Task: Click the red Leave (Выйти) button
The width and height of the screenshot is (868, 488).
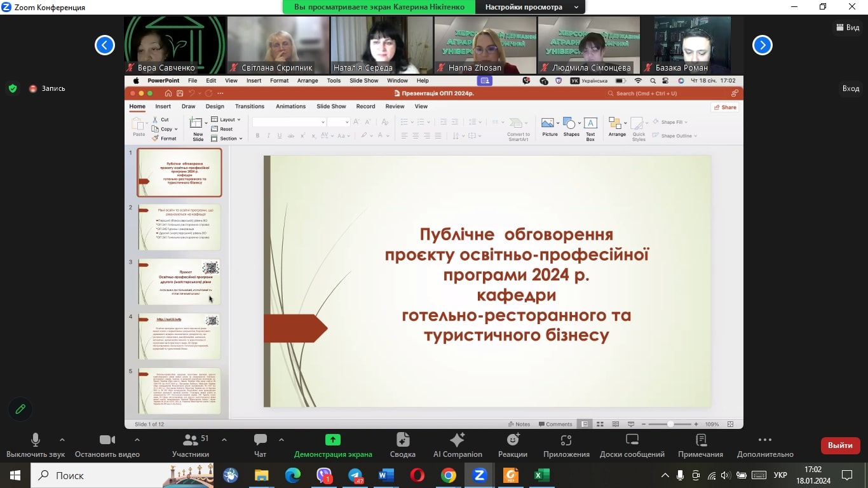Action: [840, 445]
